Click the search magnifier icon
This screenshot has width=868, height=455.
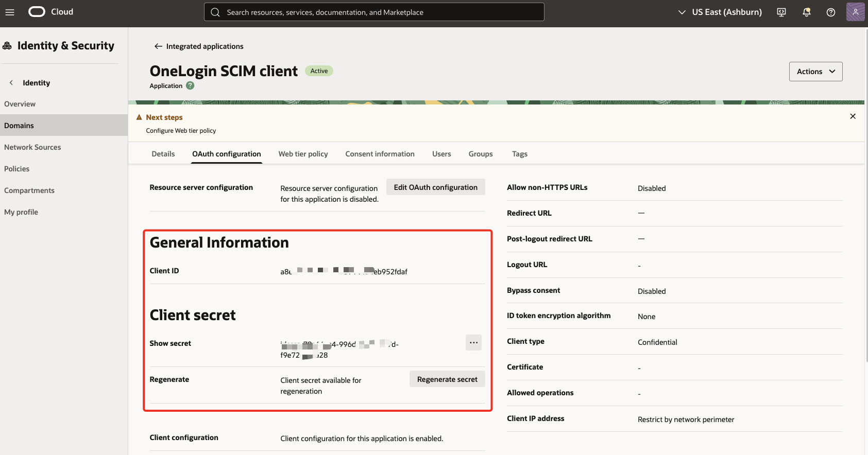[x=215, y=12]
